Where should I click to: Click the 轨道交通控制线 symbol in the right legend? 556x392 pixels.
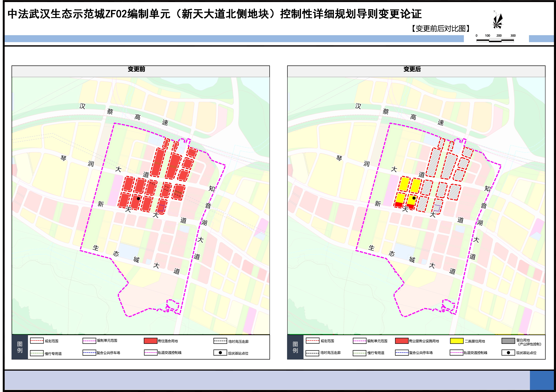coord(457,353)
